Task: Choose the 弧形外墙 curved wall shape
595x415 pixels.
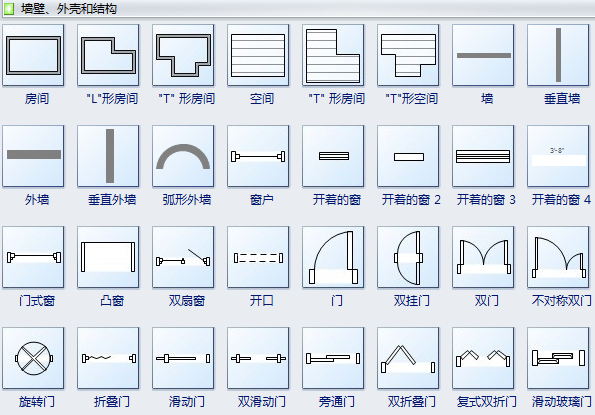Action: coord(183,156)
